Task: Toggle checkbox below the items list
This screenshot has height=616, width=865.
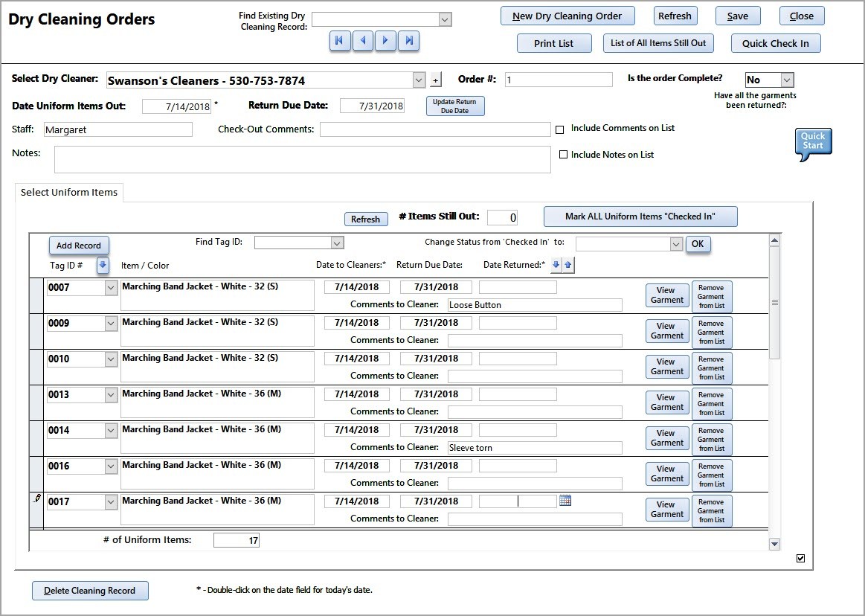Action: (x=800, y=559)
